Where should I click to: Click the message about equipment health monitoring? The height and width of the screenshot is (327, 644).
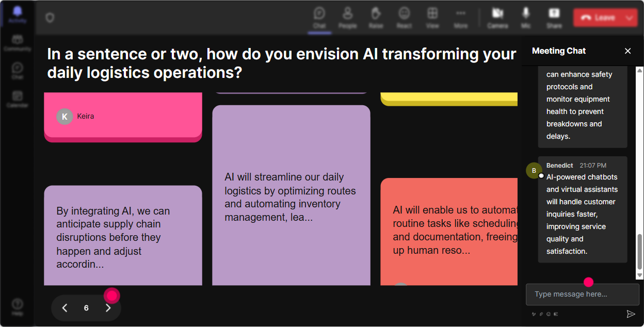coord(583,107)
